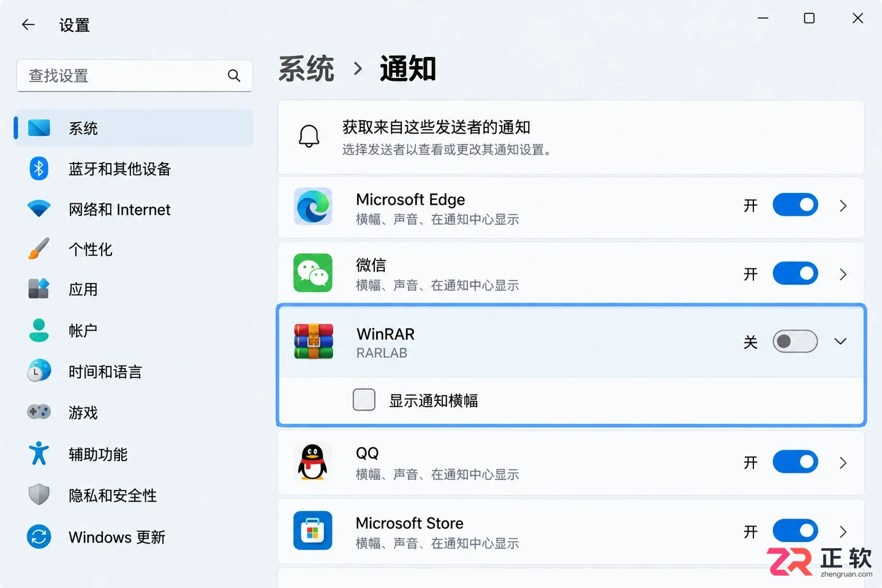Image resolution: width=882 pixels, height=588 pixels.
Task: Open 帐户 settings
Action: 134,330
